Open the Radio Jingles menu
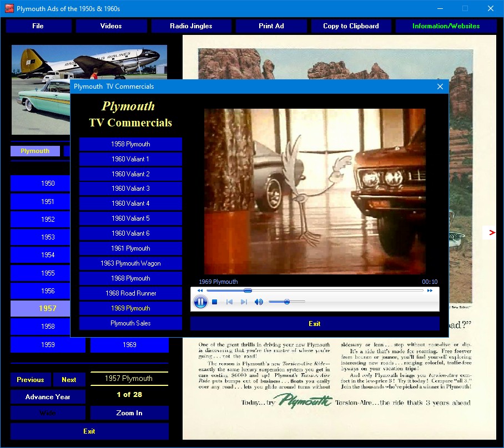This screenshot has width=504, height=448. (191, 26)
